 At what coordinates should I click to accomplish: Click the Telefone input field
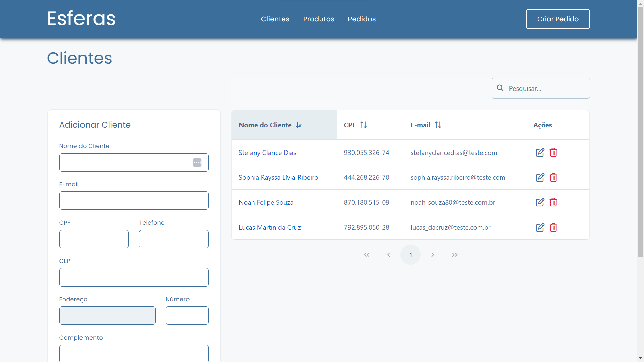[174, 239]
